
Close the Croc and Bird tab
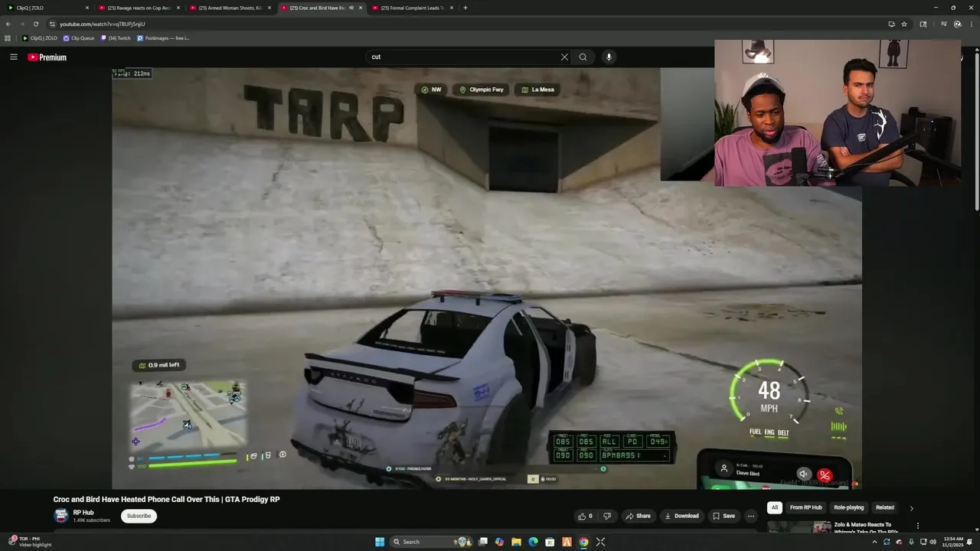click(361, 8)
